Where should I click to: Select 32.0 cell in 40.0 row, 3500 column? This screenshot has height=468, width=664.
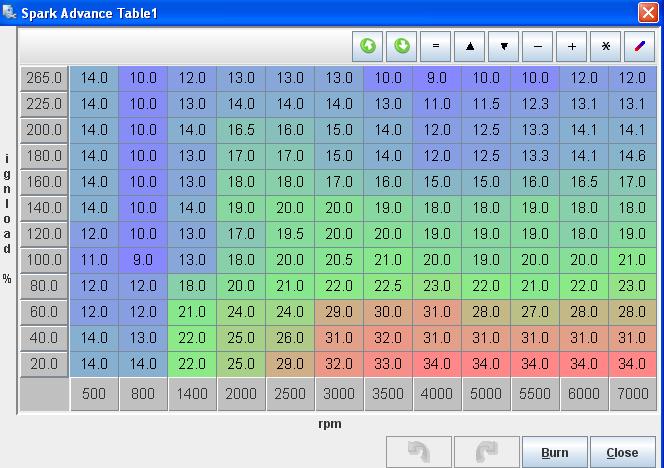tap(388, 338)
